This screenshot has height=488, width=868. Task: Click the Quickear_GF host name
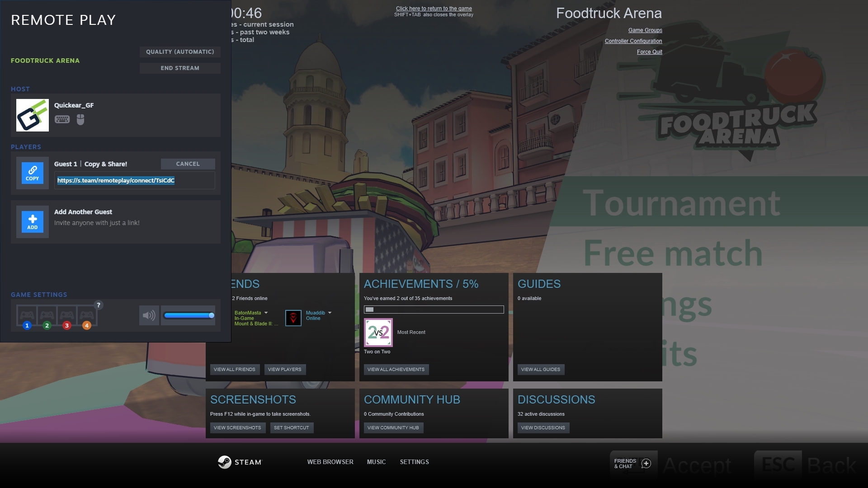tap(74, 105)
